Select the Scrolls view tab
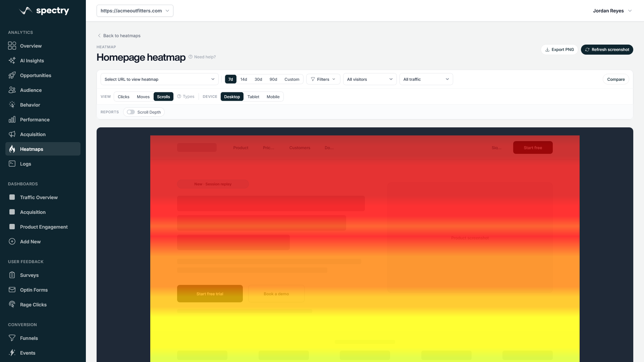This screenshot has height=362, width=644. (x=164, y=97)
